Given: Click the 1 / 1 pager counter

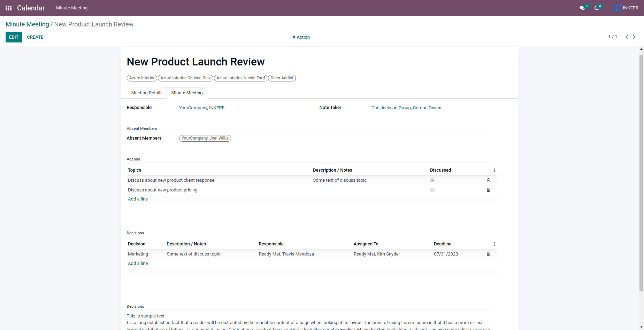Looking at the screenshot, I should [x=613, y=37].
